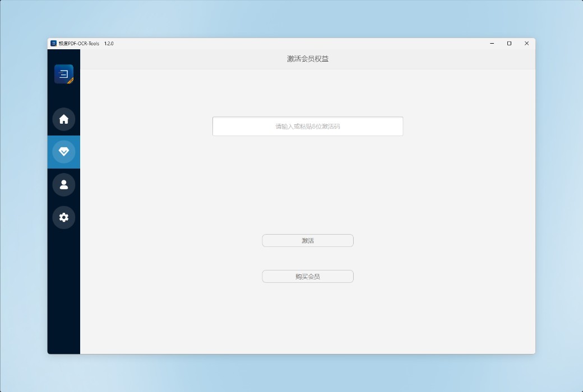Close the PDF-OCR-Tools window
The image size is (583, 392).
tap(526, 44)
